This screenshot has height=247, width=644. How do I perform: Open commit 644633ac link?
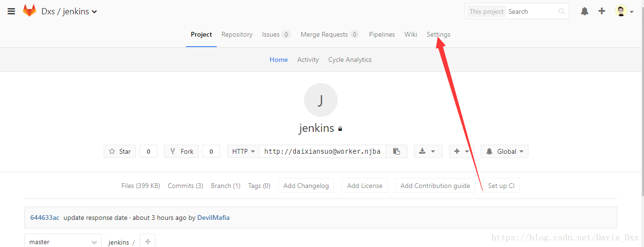pyautogui.click(x=45, y=217)
